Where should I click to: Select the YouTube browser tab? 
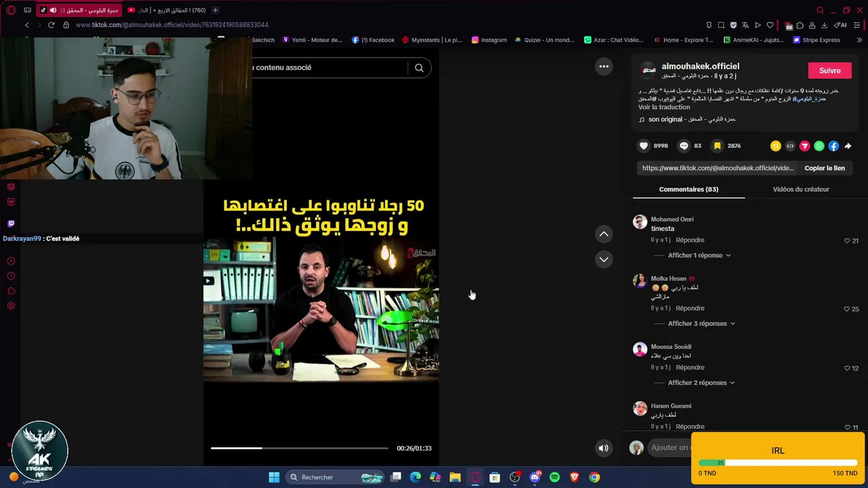pyautogui.click(x=167, y=10)
